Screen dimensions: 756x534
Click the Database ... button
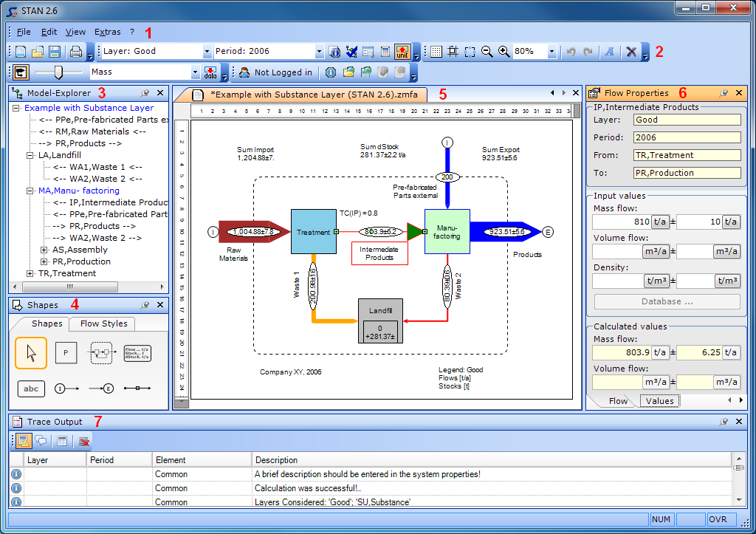point(667,301)
